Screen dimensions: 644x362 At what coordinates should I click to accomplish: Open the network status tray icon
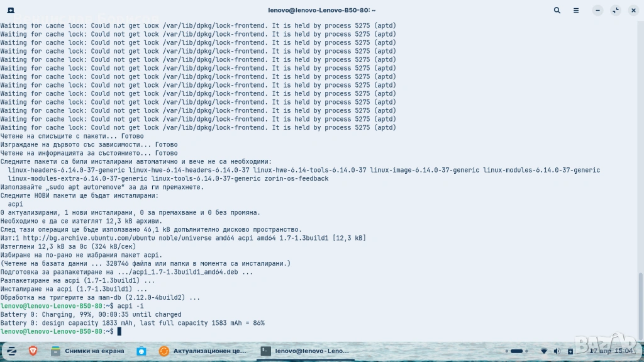[x=544, y=351]
